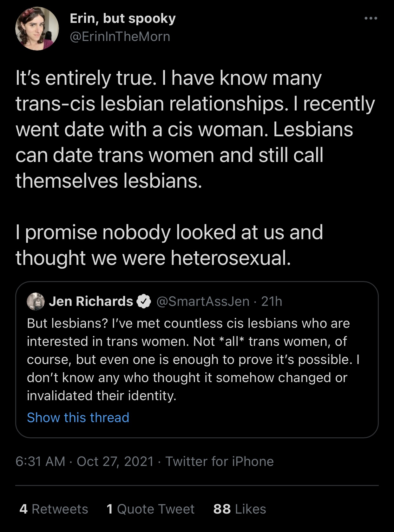The height and width of the screenshot is (532, 394).
Task: View the 1 Quote Tweet list
Action: pyautogui.click(x=150, y=509)
